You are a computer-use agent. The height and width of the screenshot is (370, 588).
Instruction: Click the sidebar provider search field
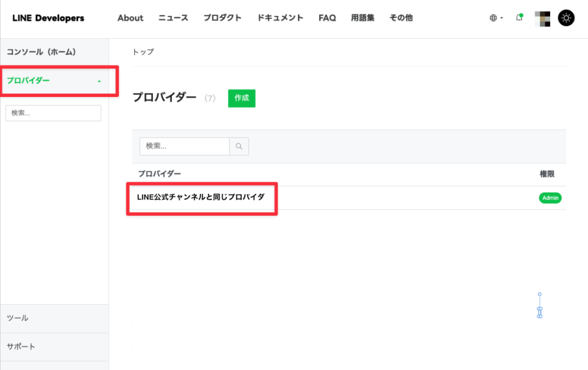[x=53, y=113]
